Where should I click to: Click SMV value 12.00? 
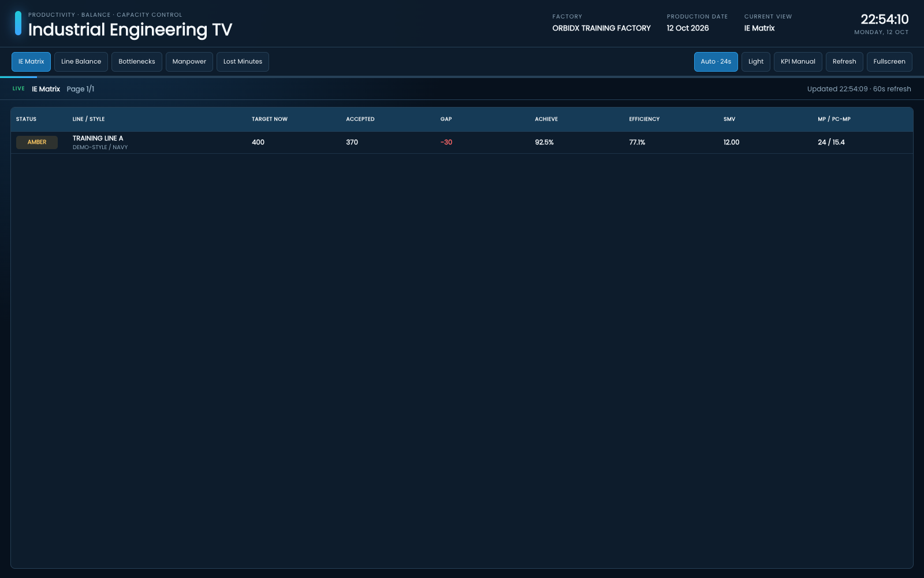point(731,142)
